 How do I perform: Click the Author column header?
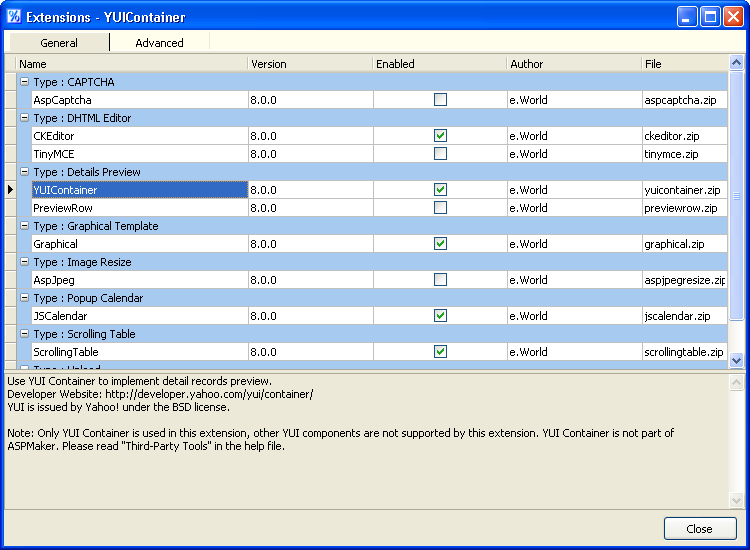(x=574, y=64)
